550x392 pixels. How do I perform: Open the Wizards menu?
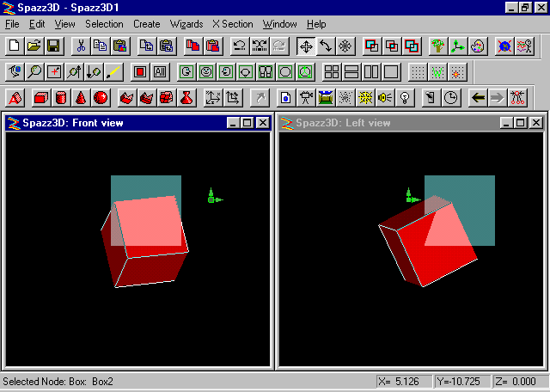coord(186,24)
